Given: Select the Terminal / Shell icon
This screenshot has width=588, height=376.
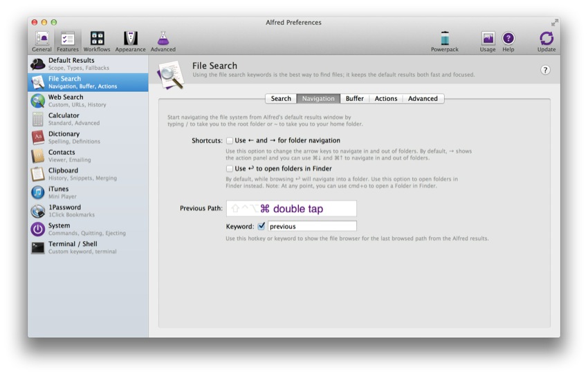Looking at the screenshot, I should click(38, 247).
